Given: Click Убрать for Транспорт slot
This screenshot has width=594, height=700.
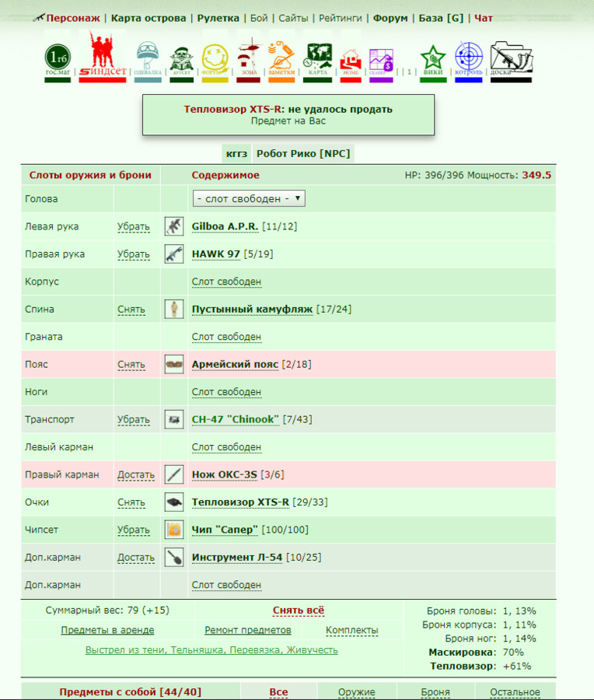Looking at the screenshot, I should [x=134, y=420].
